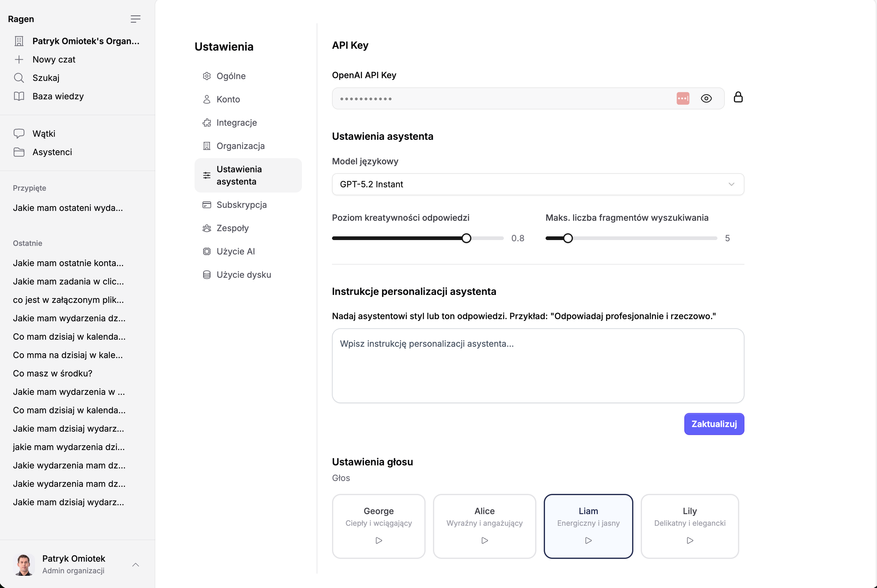Go to the Integracje settings section
The image size is (877, 588).
coord(236,123)
